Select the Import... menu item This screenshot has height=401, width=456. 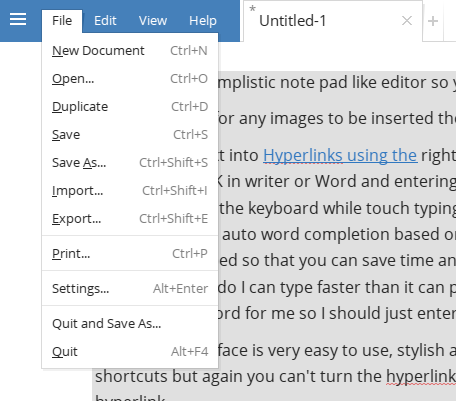(130, 191)
